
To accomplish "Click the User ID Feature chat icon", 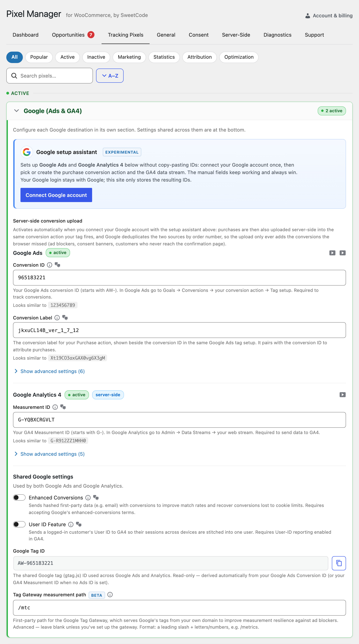I will 79,524.
